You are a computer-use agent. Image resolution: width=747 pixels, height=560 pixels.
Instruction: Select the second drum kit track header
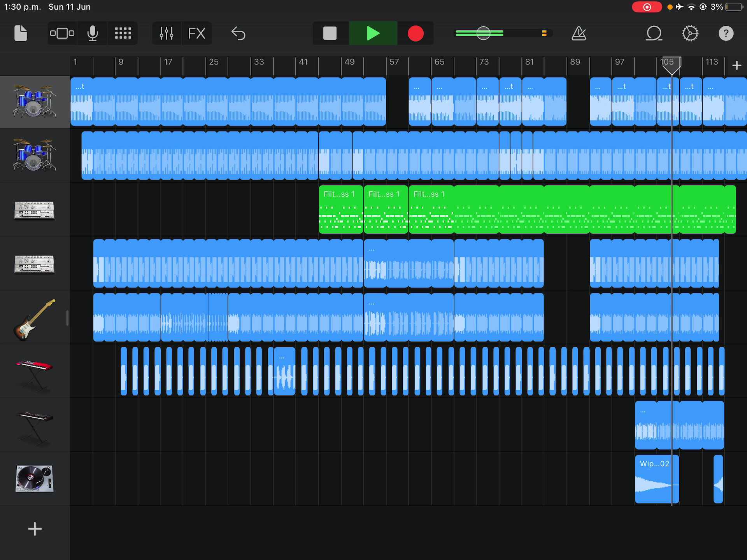pyautogui.click(x=35, y=156)
